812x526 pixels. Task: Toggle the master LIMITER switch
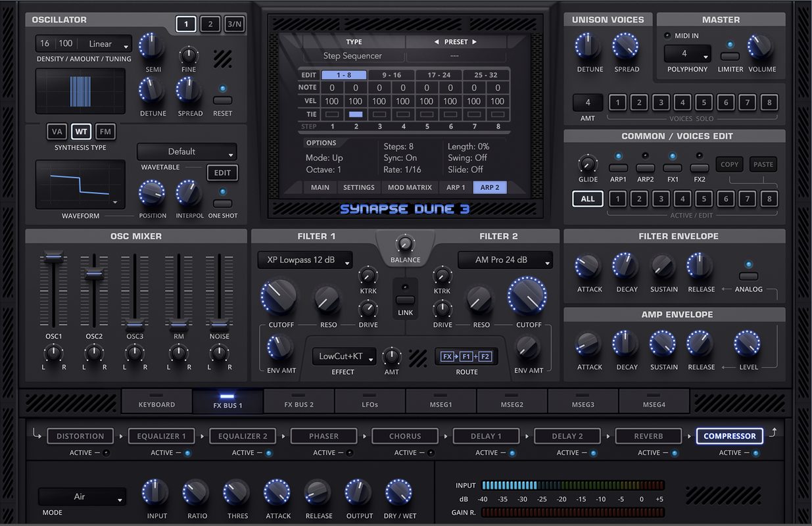tap(730, 57)
